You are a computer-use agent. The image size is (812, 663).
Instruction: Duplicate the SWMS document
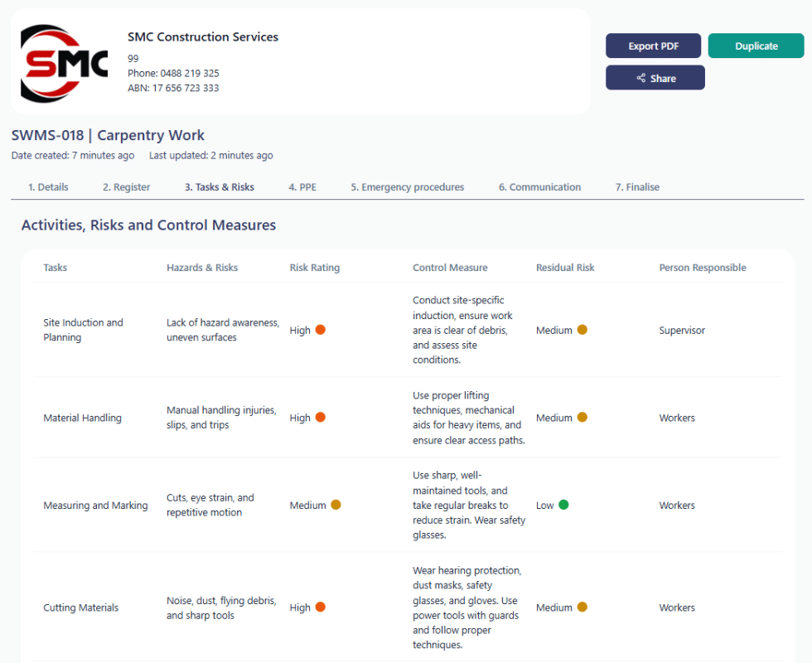click(756, 46)
